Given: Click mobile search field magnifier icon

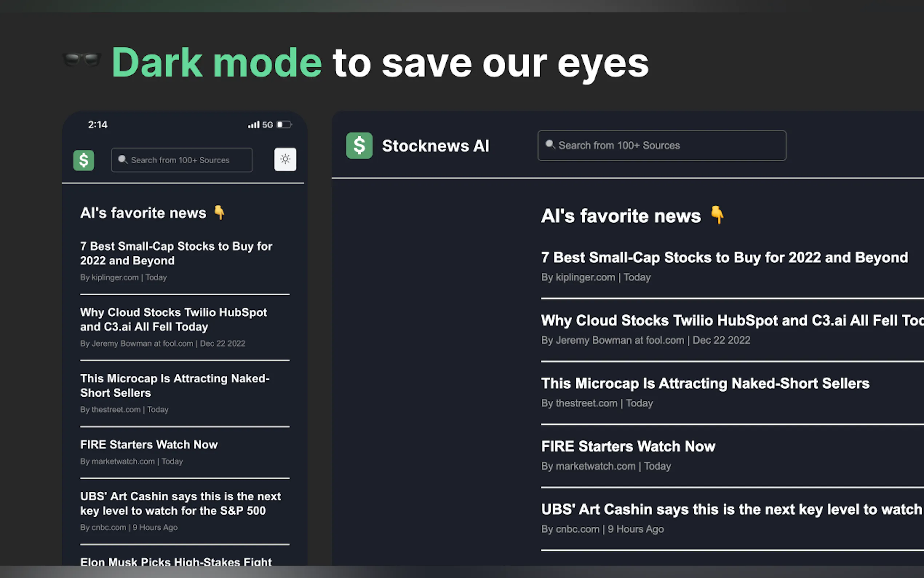Looking at the screenshot, I should tap(122, 159).
